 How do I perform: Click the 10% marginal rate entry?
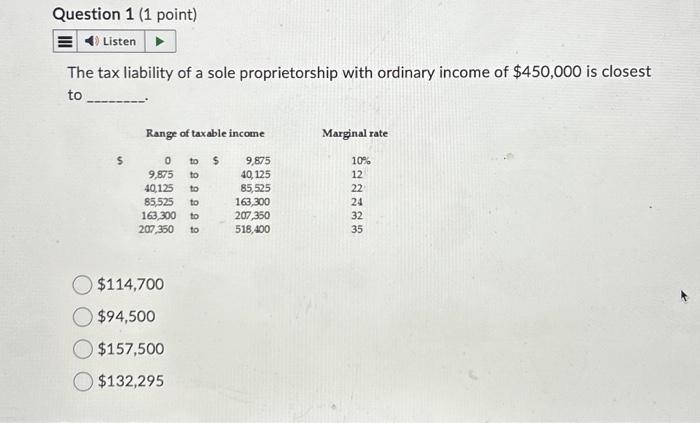(361, 161)
